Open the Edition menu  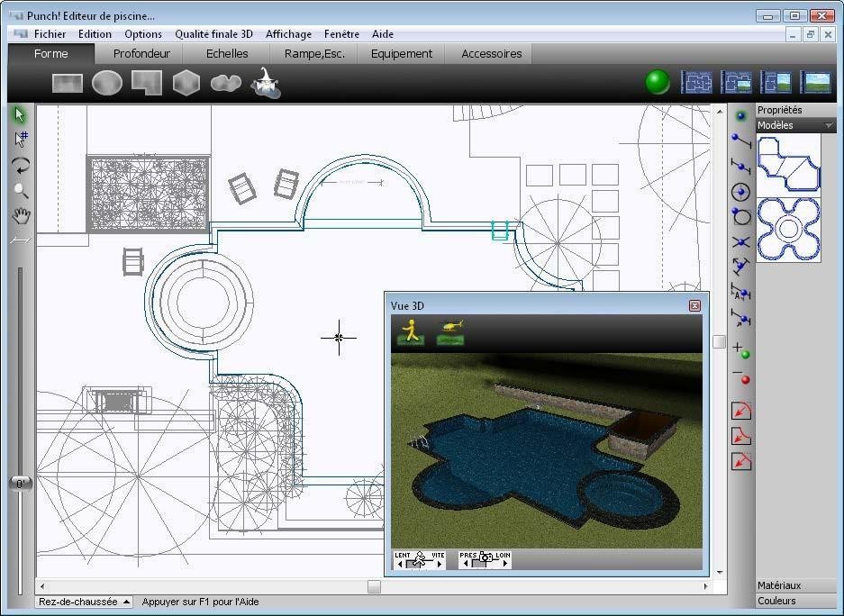95,34
